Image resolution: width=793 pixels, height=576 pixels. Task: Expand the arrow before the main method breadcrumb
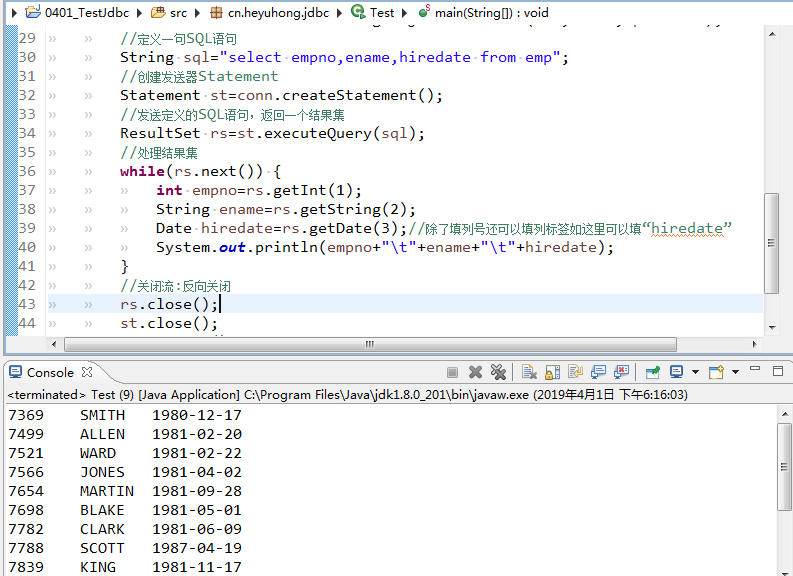pos(405,13)
